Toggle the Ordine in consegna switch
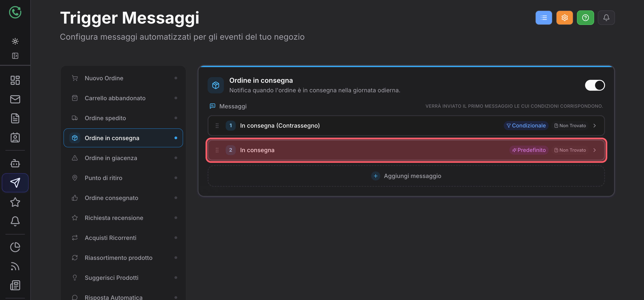Viewport: 644px width, 300px height. [595, 85]
